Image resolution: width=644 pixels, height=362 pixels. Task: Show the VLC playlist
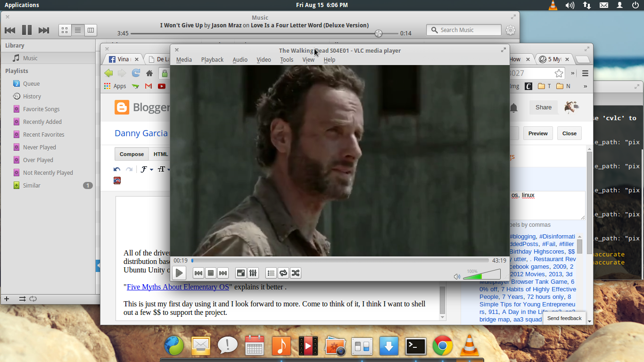(271, 273)
